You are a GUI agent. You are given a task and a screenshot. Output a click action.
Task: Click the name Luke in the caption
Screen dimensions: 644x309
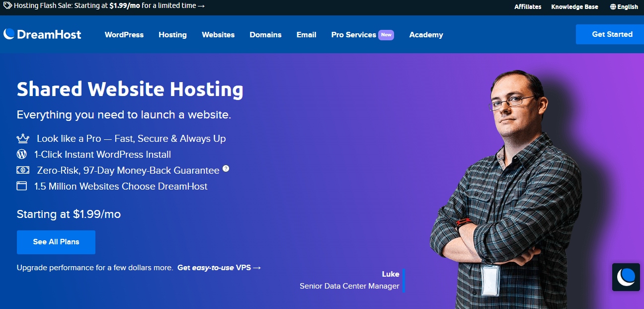point(391,274)
